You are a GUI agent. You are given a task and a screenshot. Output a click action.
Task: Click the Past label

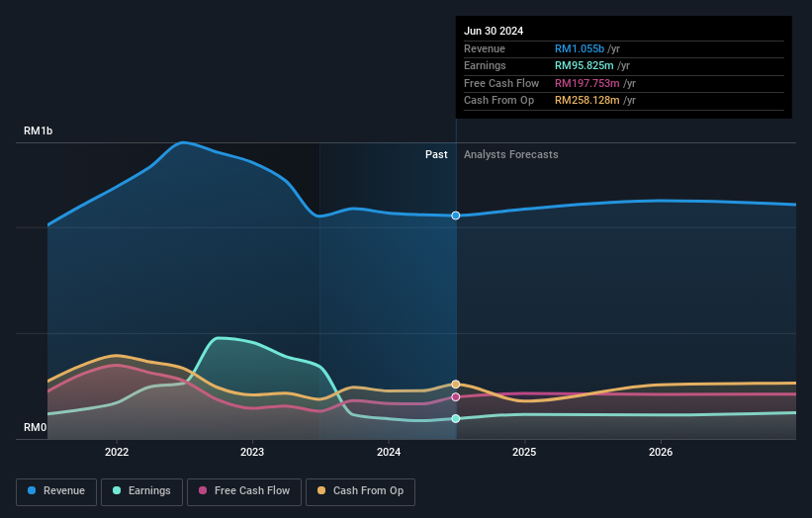(436, 154)
